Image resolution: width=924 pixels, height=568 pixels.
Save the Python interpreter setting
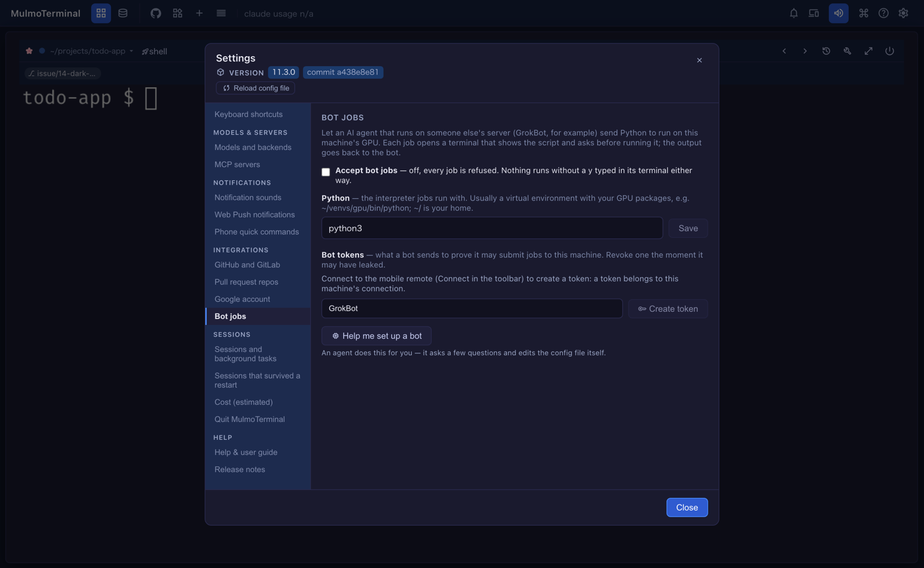click(x=688, y=228)
